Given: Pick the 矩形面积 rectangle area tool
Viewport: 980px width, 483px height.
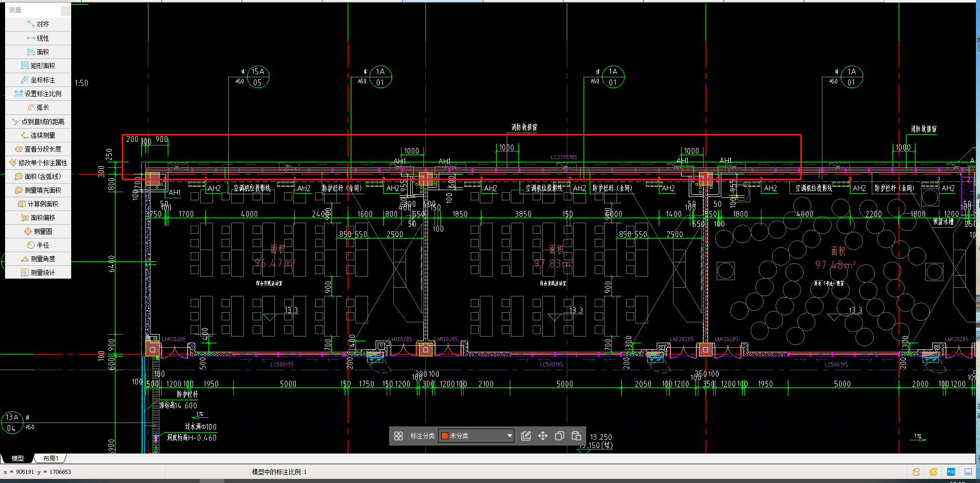Looking at the screenshot, I should pyautogui.click(x=38, y=66).
